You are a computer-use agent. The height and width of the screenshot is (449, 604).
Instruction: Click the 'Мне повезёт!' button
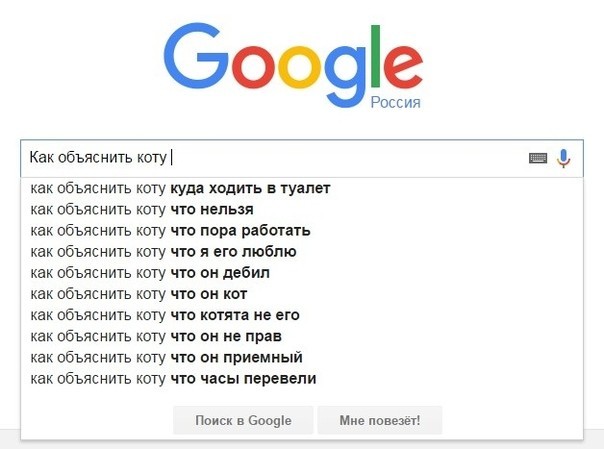tap(380, 420)
